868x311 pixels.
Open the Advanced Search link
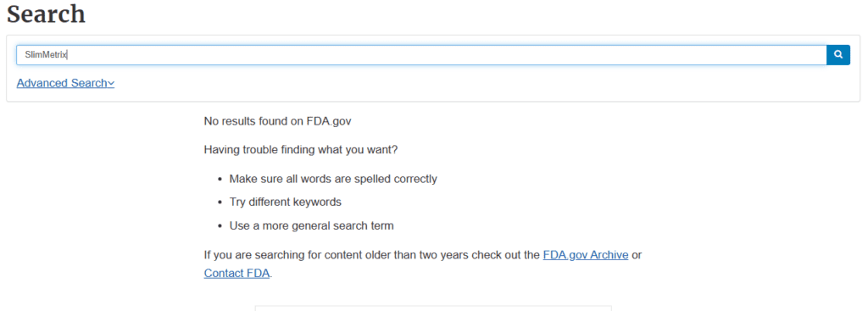[x=65, y=83]
